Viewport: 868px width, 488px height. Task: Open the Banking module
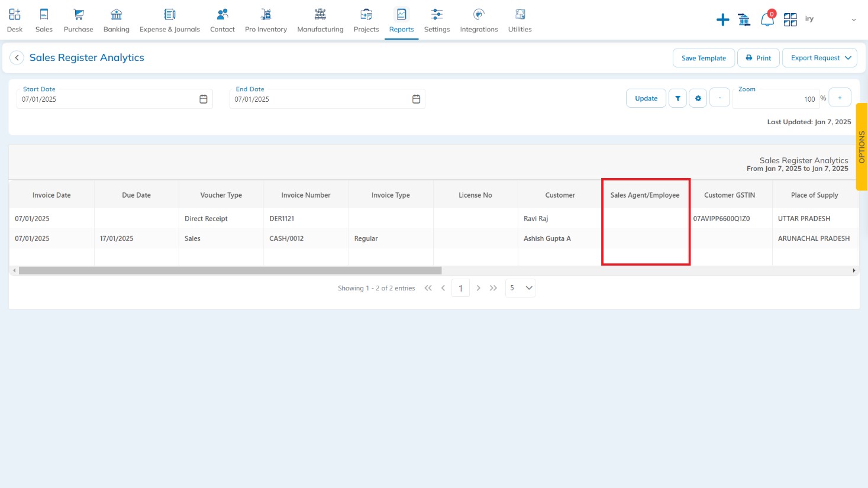point(117,20)
